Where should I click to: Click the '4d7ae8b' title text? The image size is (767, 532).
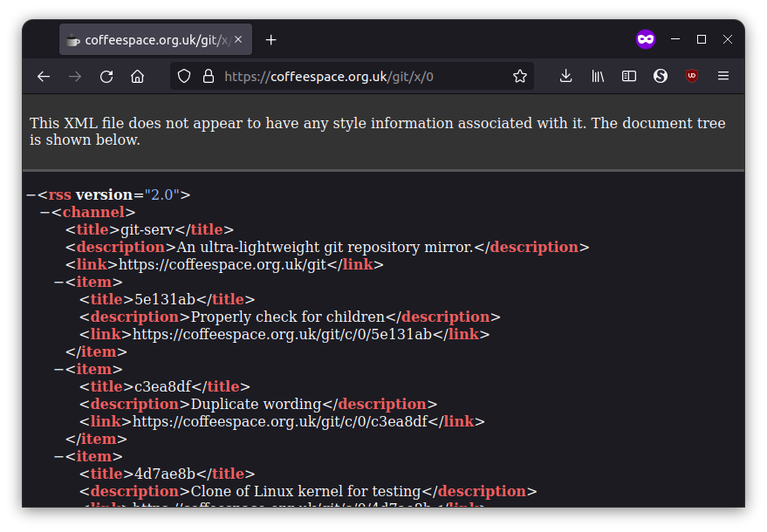165,474
